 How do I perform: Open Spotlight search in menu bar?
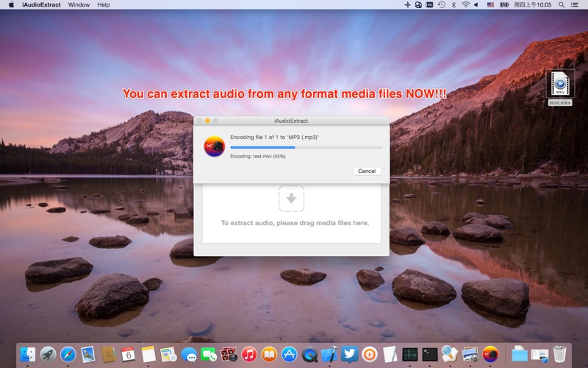562,4
